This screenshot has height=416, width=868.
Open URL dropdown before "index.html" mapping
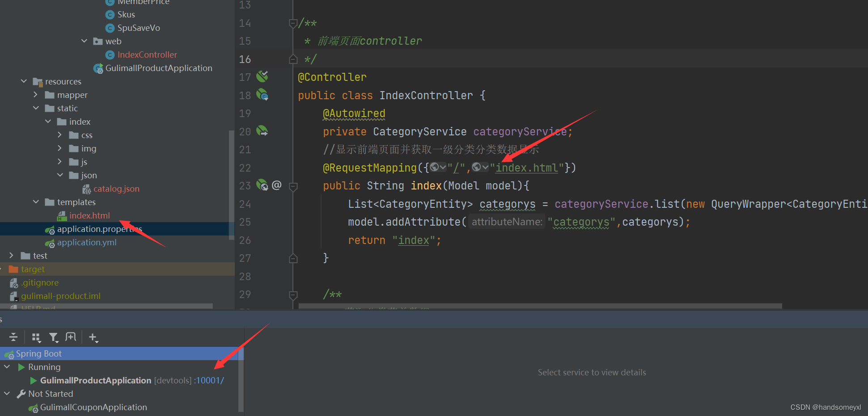coord(480,168)
